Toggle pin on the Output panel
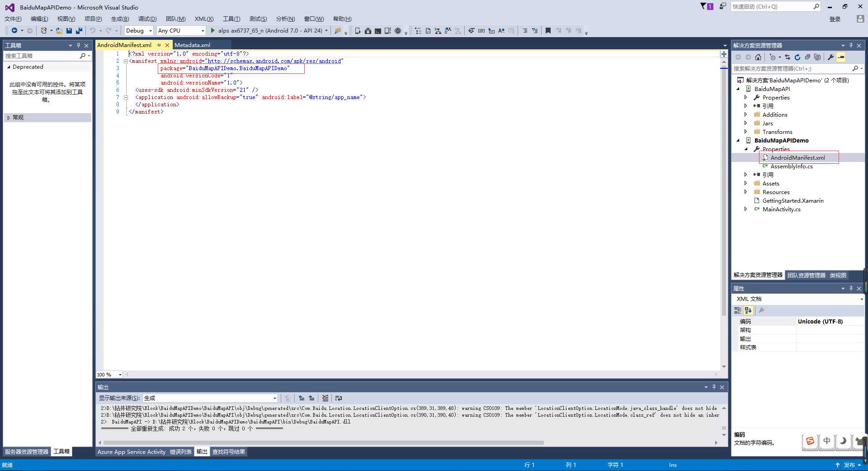Viewport: 868px width, 471px height. click(x=714, y=387)
